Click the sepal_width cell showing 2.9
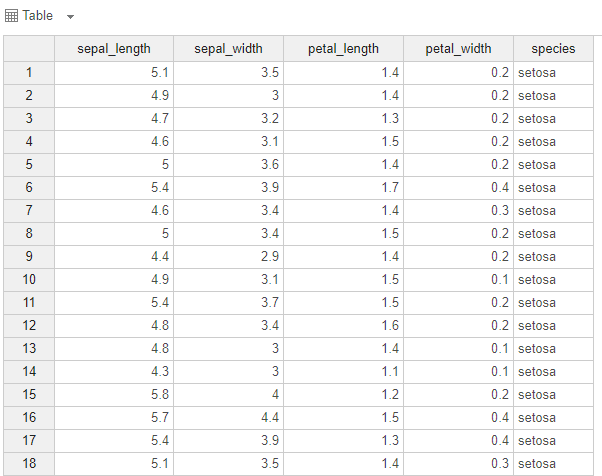The width and height of the screenshot is (602, 476). click(228, 256)
